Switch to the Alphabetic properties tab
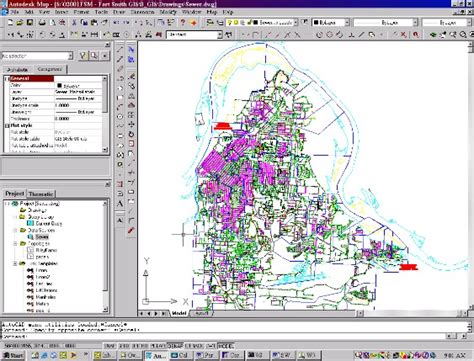Viewport: 474px width, 361px height. pyautogui.click(x=17, y=69)
